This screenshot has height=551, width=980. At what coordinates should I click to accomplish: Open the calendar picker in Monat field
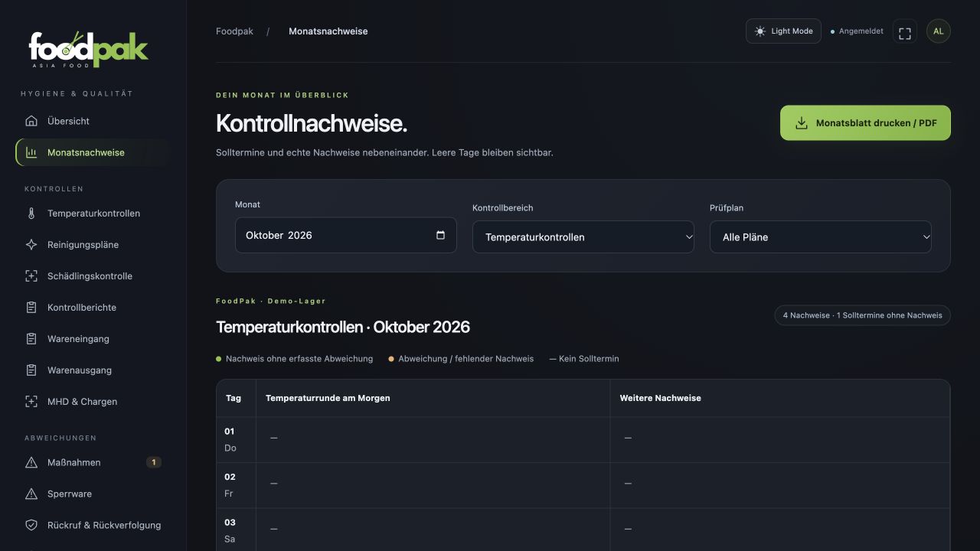440,235
